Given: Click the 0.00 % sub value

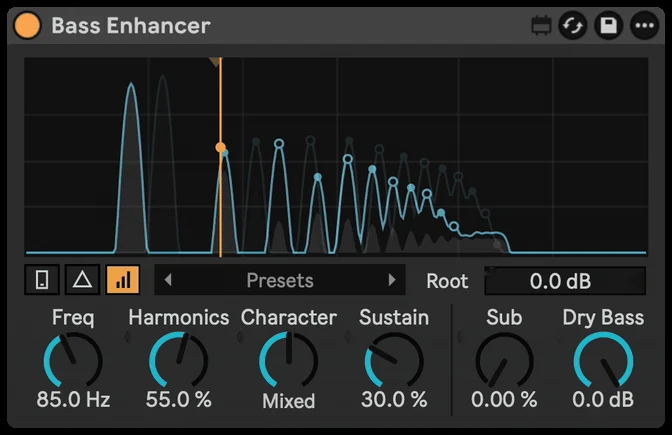Looking at the screenshot, I should pos(504,399).
